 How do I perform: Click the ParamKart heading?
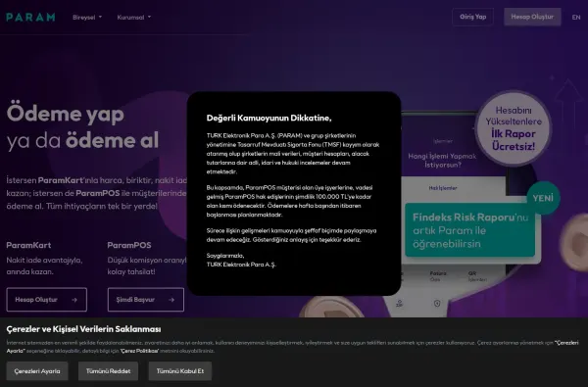point(28,245)
